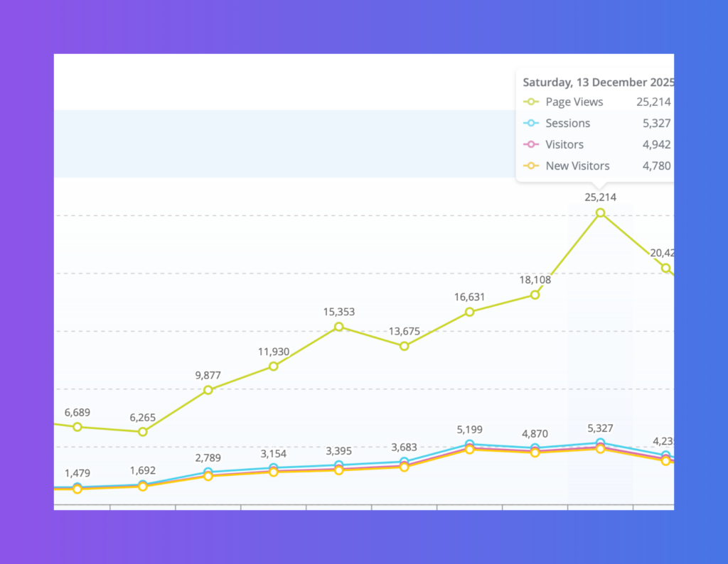Click the 5,199 Sessions data point

click(x=470, y=445)
